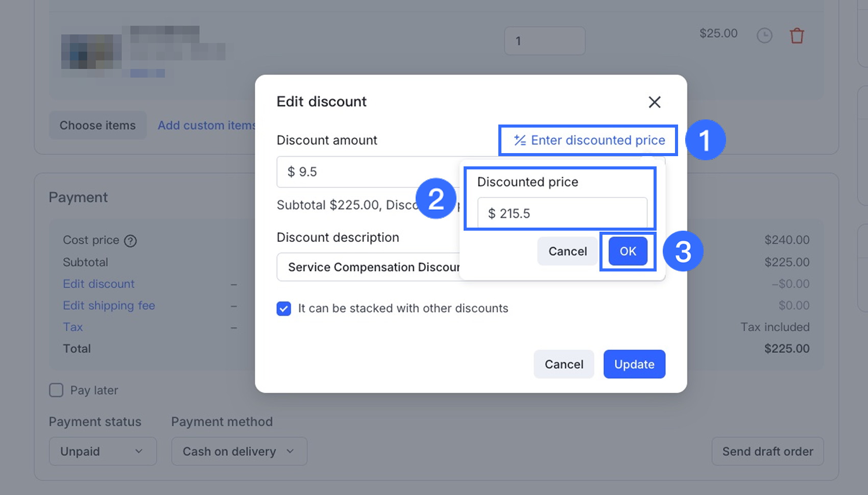The image size is (868, 495).
Task: Expand the Cash on delivery dropdown
Action: (x=239, y=451)
